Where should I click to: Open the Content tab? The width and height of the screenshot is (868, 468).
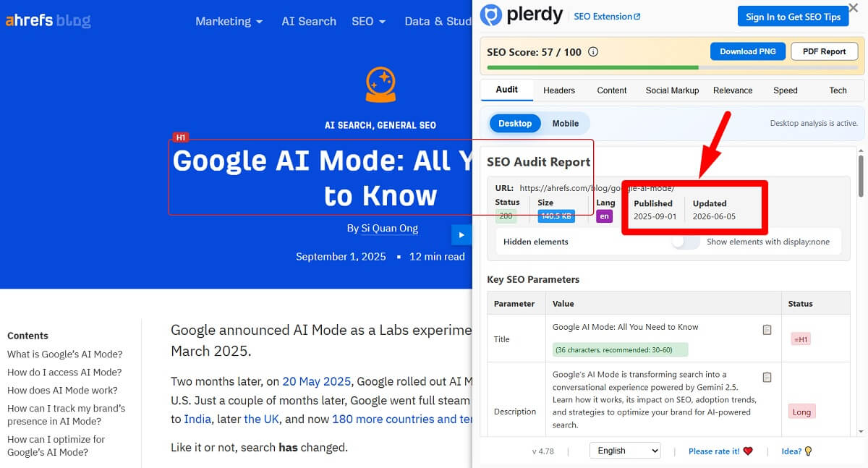612,90
